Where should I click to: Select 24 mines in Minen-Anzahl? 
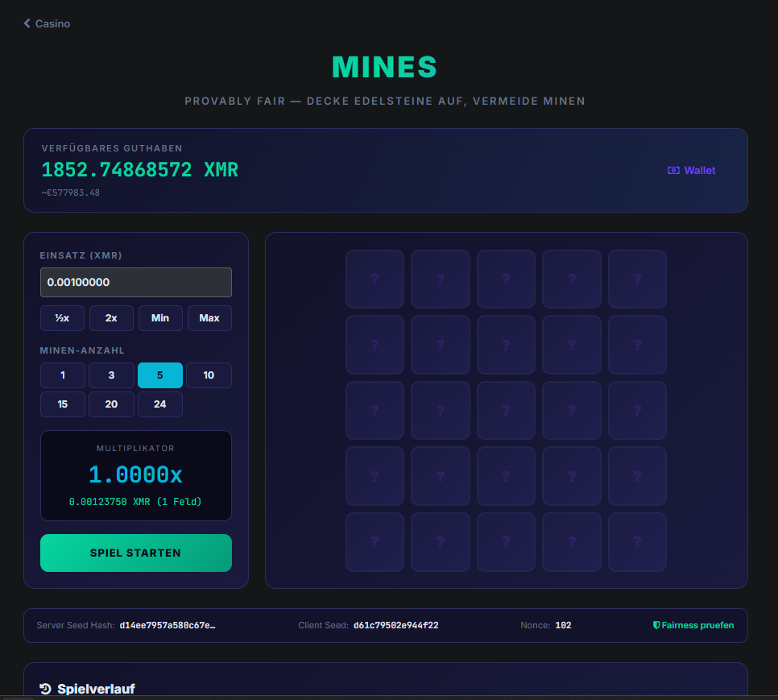pyautogui.click(x=159, y=404)
